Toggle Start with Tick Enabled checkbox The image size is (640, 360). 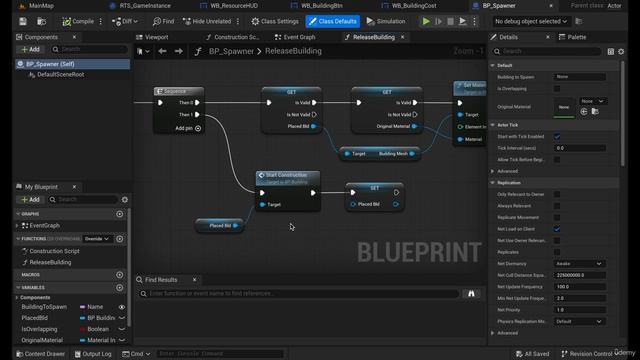[x=557, y=137]
